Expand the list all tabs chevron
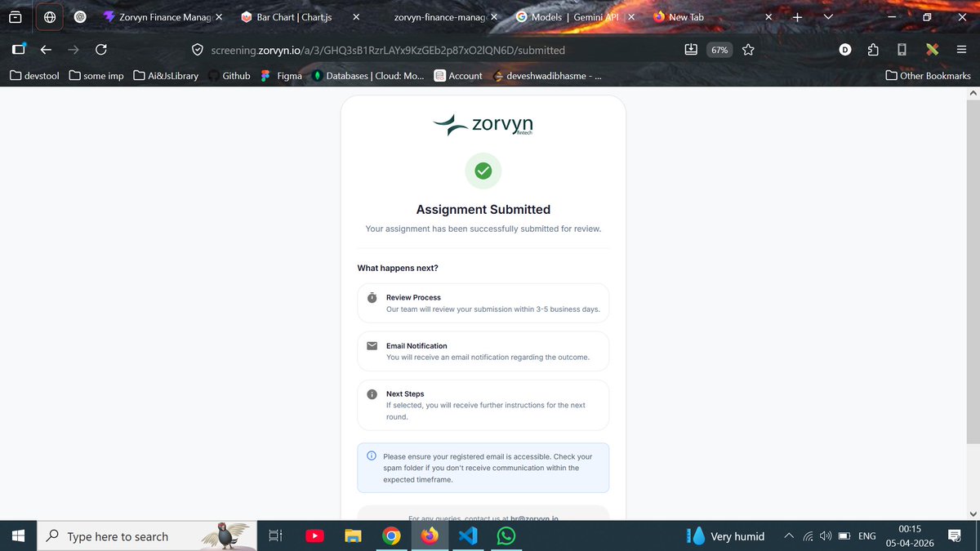This screenshot has width=980, height=551. click(828, 16)
